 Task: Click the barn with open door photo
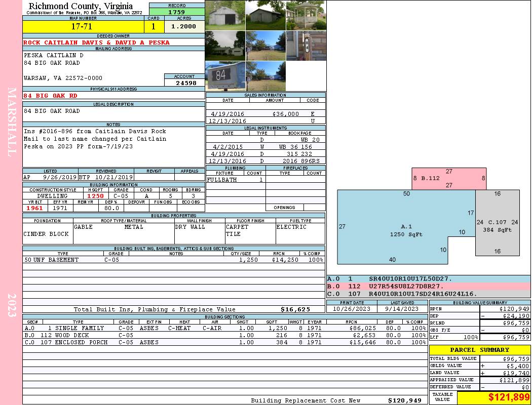[225, 15]
